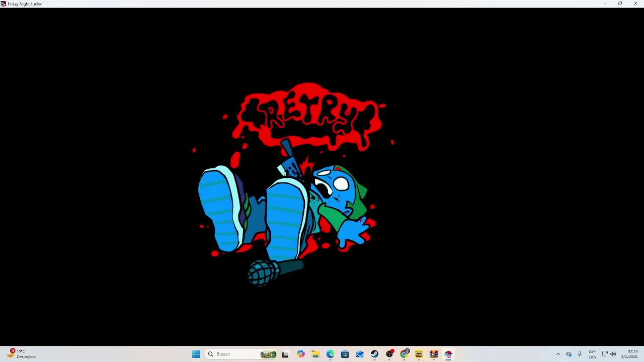Image resolution: width=644 pixels, height=362 pixels.
Task: Open Cuphead yellow icon in taskbar
Action: coord(419,354)
